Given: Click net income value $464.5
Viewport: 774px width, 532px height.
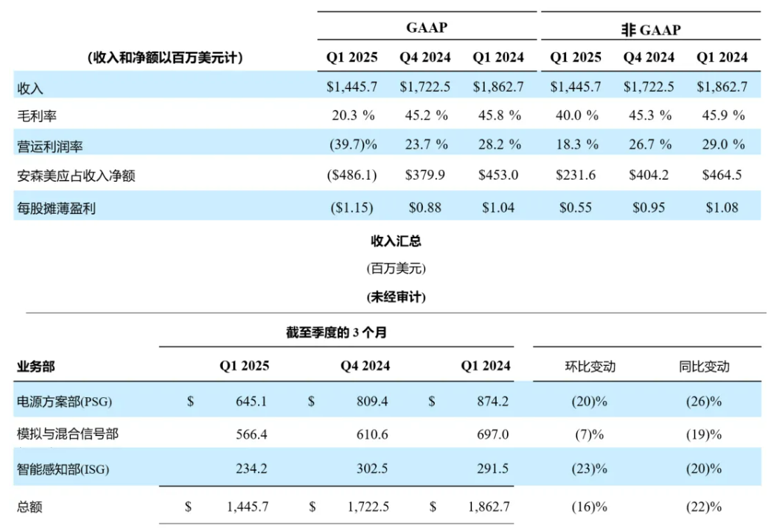Looking at the screenshot, I should pyautogui.click(x=722, y=175).
